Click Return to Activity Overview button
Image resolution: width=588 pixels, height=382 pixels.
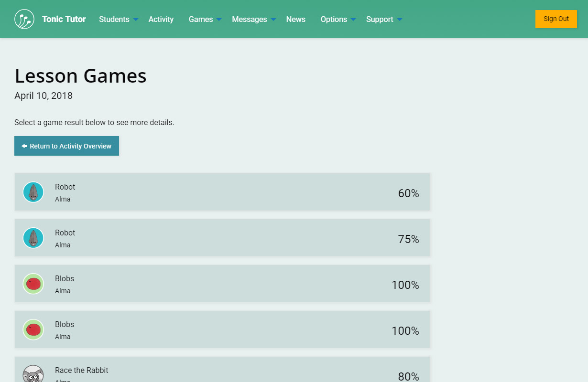(x=66, y=146)
